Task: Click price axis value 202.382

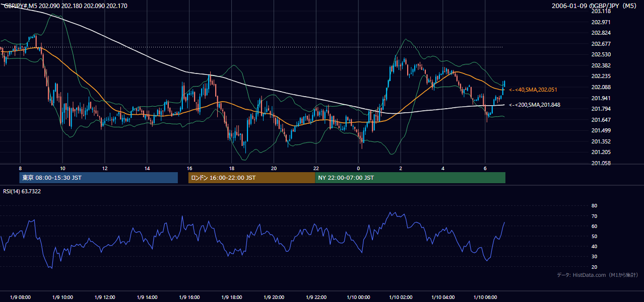Action: point(601,65)
